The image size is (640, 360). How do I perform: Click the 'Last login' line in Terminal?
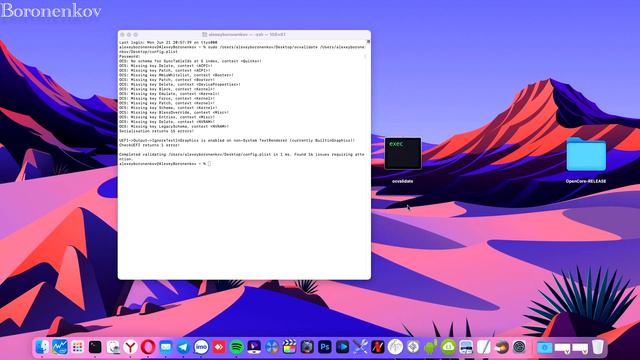168,42
